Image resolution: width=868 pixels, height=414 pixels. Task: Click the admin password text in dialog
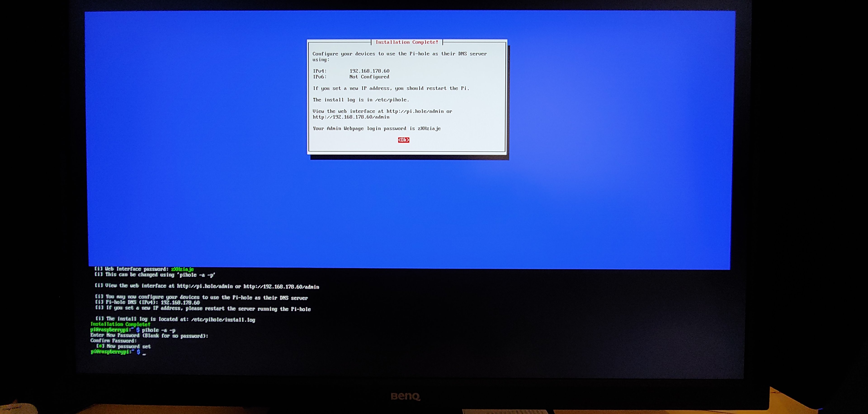tap(429, 128)
